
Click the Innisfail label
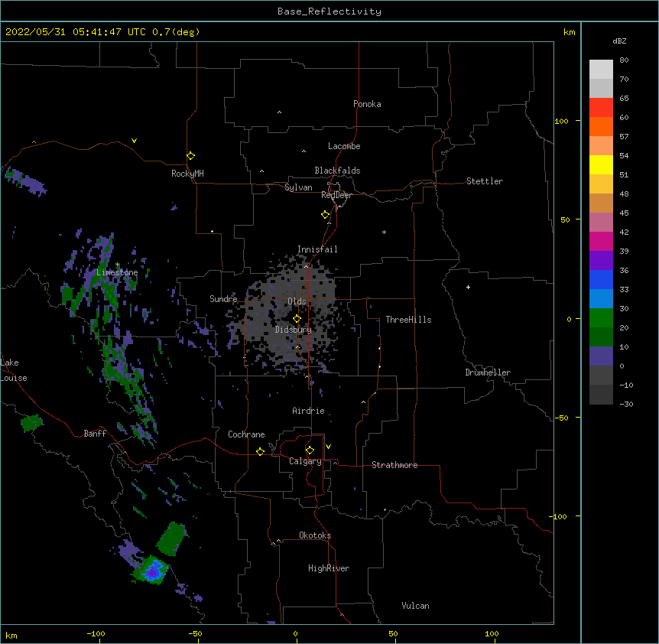317,249
